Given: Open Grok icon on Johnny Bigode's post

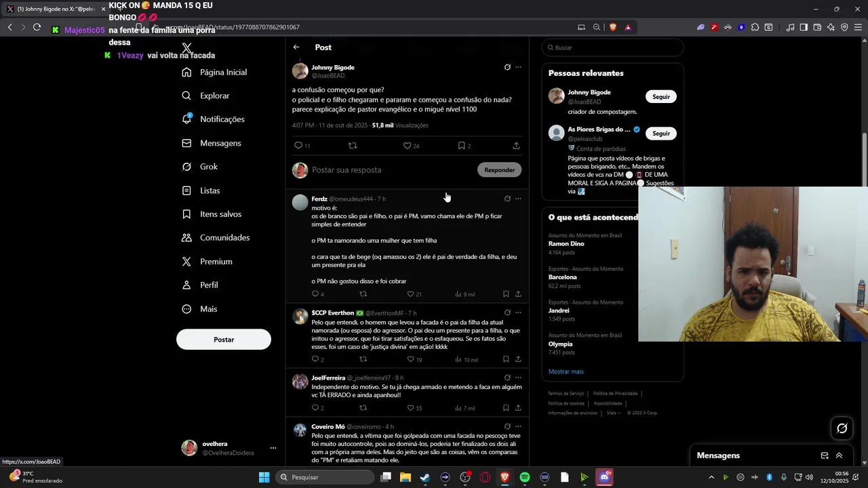Looking at the screenshot, I should tap(507, 67).
